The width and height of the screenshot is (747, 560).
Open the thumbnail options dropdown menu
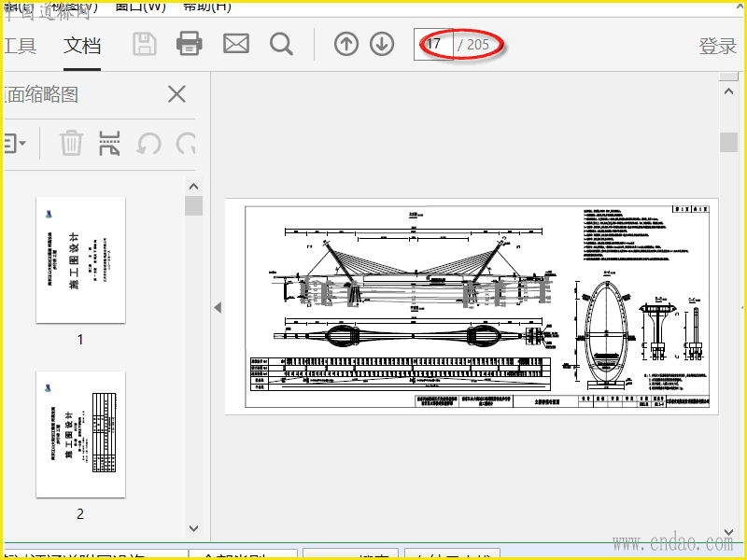tap(14, 144)
